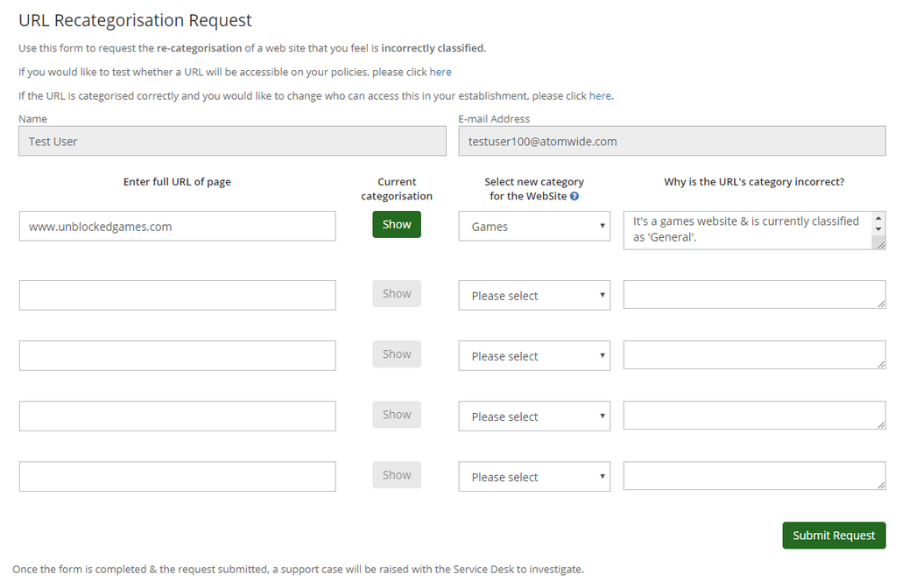Click the scroll-up arrow in the first reason box
The height and width of the screenshot is (588, 902).
(x=879, y=217)
